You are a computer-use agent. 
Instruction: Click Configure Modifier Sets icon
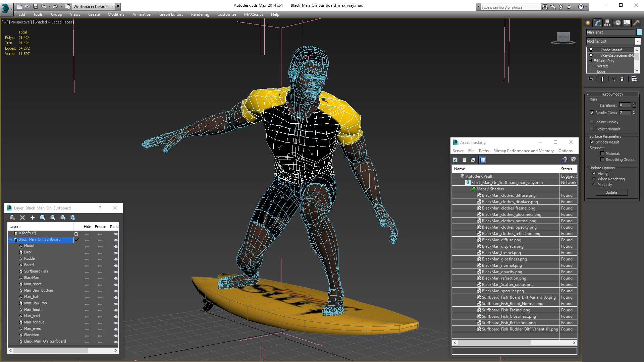pos(634,79)
